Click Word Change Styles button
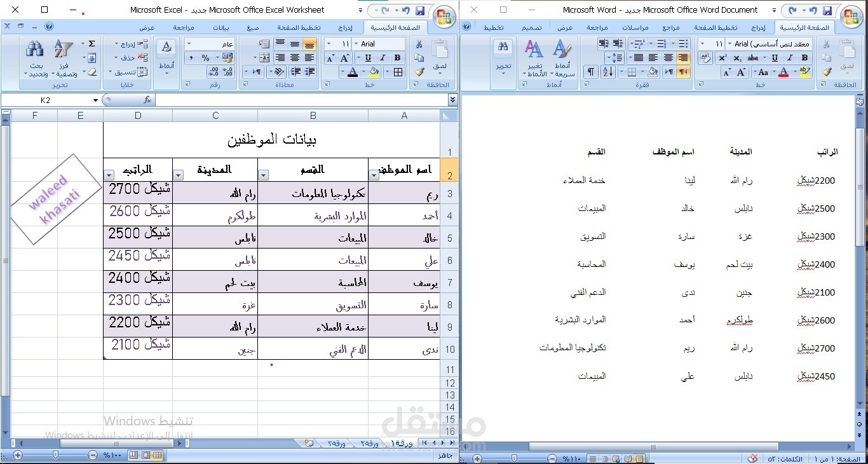Viewport: 868px width, 464px height. click(x=534, y=57)
